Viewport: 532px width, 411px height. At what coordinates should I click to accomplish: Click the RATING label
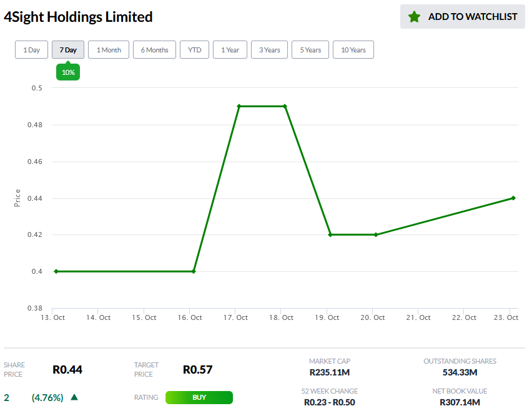(146, 397)
